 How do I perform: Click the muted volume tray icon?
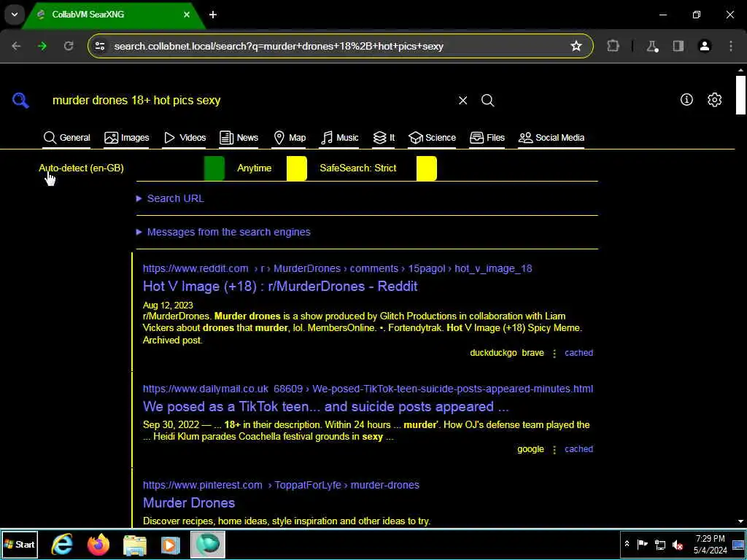[x=678, y=544]
